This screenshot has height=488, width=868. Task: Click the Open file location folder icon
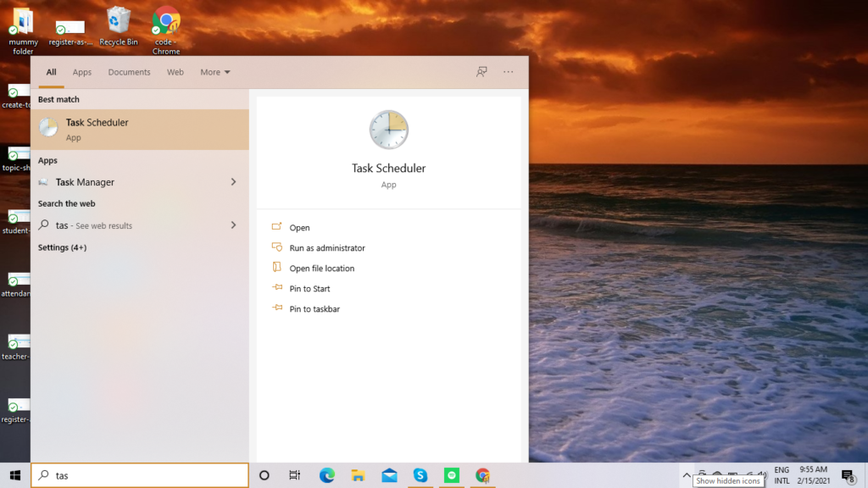277,268
